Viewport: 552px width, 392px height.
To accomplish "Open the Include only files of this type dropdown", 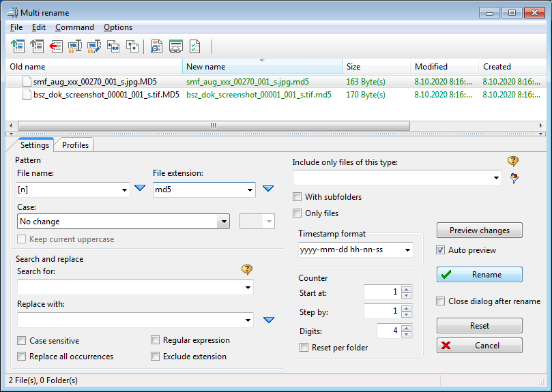I will pos(496,178).
